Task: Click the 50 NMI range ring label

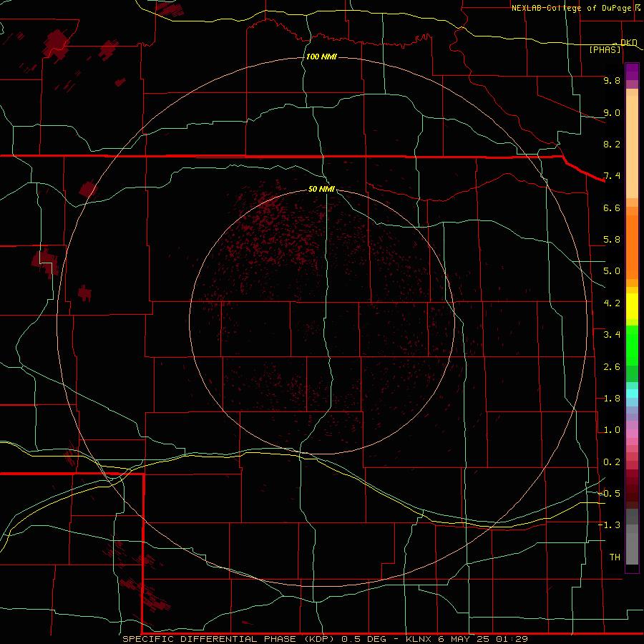Action: (321, 189)
